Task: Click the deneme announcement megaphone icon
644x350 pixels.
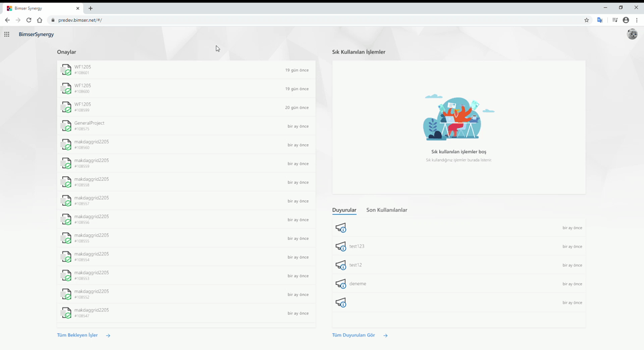Action: [x=341, y=284]
